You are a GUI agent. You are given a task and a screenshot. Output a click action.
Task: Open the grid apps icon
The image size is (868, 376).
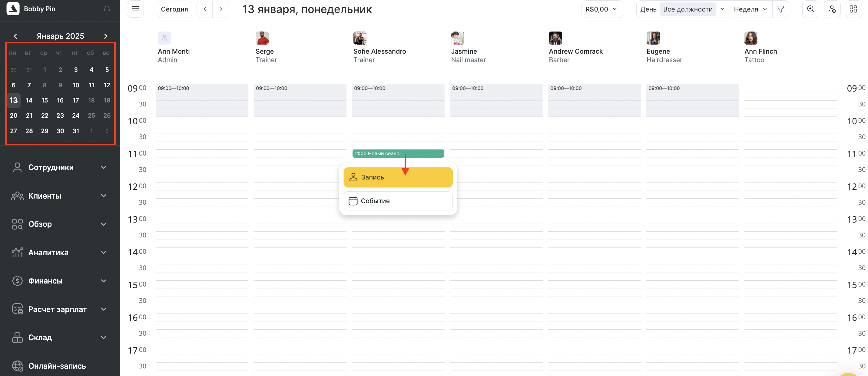pyautogui.click(x=853, y=9)
